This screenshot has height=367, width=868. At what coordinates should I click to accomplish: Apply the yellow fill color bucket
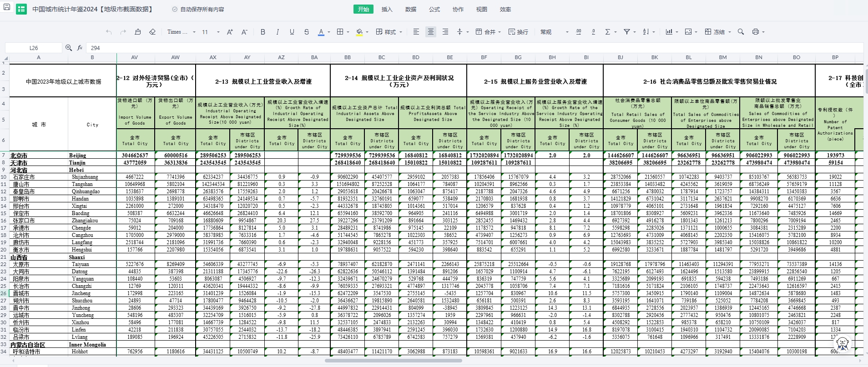(359, 32)
